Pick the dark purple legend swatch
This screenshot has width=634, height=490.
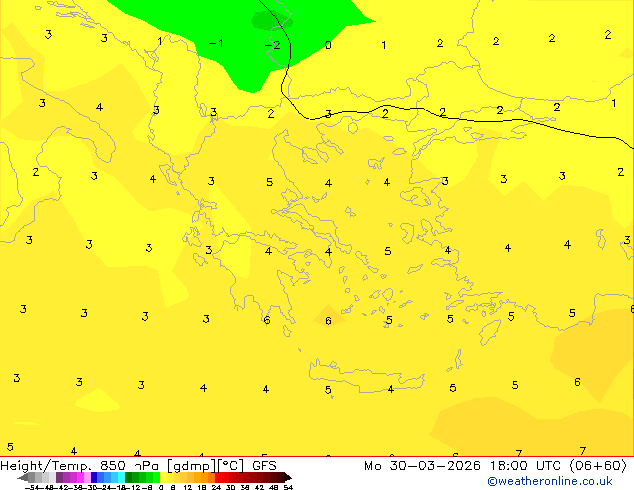point(59,477)
